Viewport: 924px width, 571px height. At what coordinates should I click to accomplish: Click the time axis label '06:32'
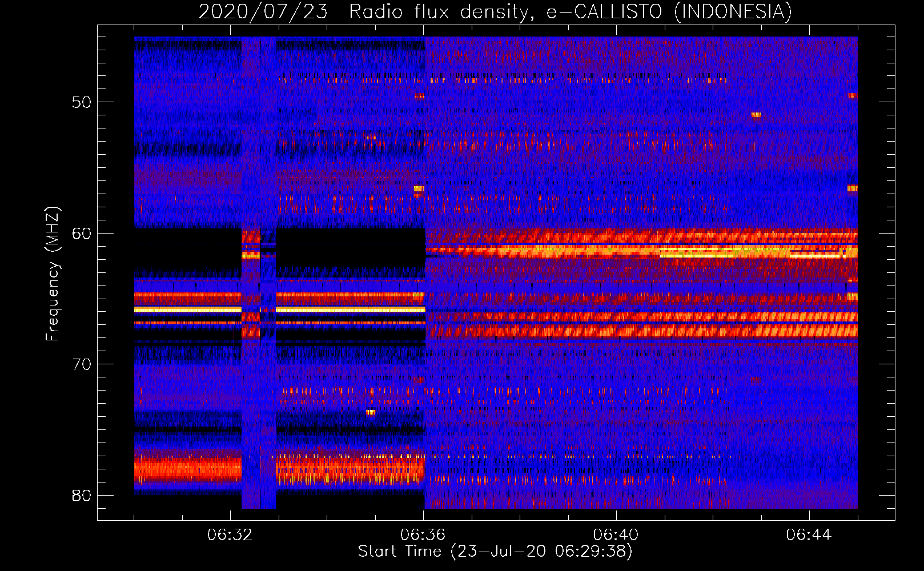tap(230, 535)
